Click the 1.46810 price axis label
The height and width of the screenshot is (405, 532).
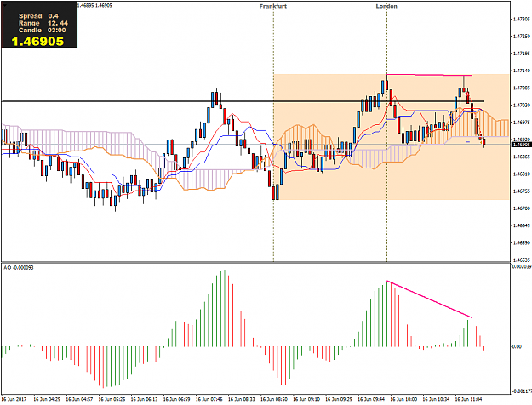(521, 174)
